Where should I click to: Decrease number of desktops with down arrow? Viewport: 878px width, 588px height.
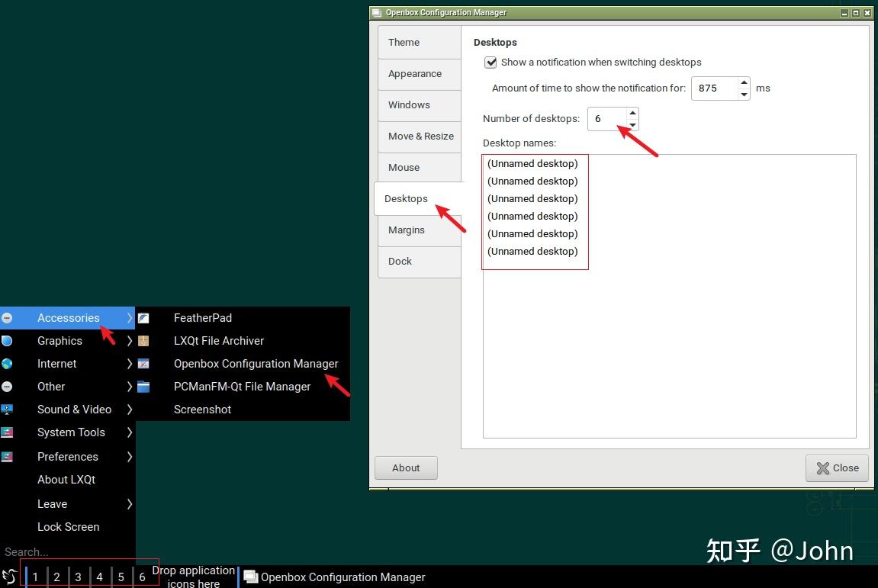(632, 125)
